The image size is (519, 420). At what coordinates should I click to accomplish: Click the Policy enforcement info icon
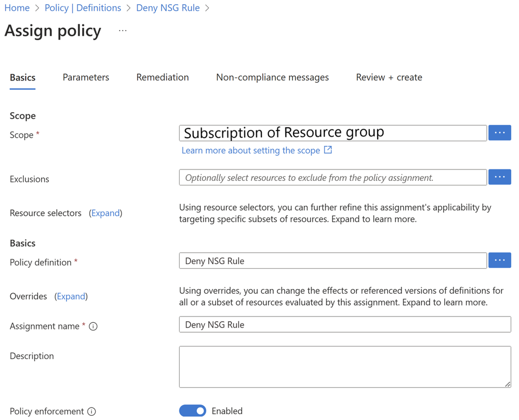tap(91, 411)
